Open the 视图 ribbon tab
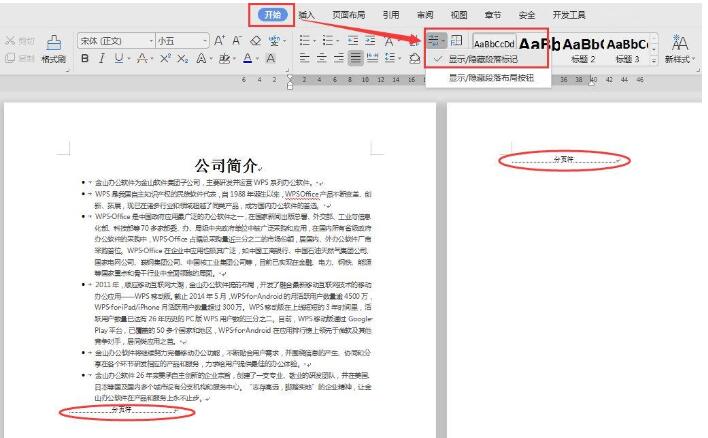The height and width of the screenshot is (438, 708). (x=459, y=16)
